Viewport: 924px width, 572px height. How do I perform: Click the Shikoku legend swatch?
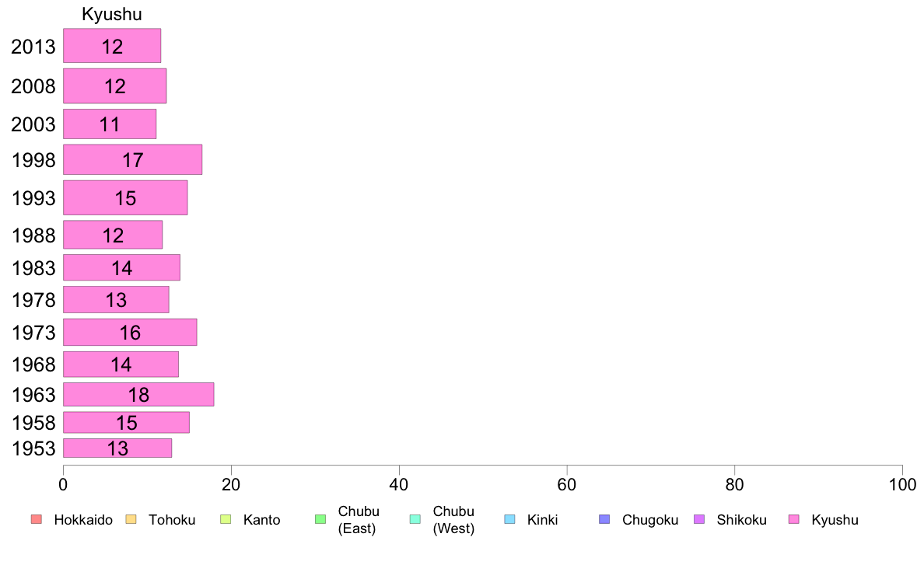[699, 519]
